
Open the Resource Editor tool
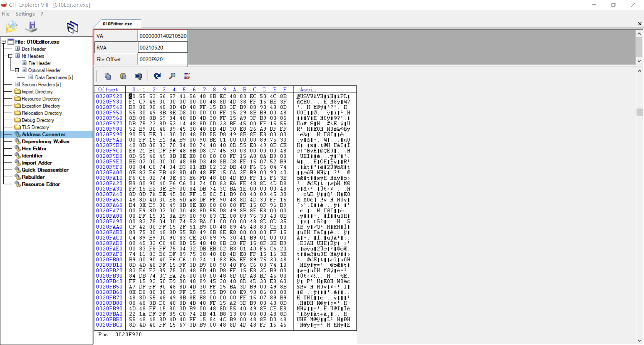pos(41,184)
